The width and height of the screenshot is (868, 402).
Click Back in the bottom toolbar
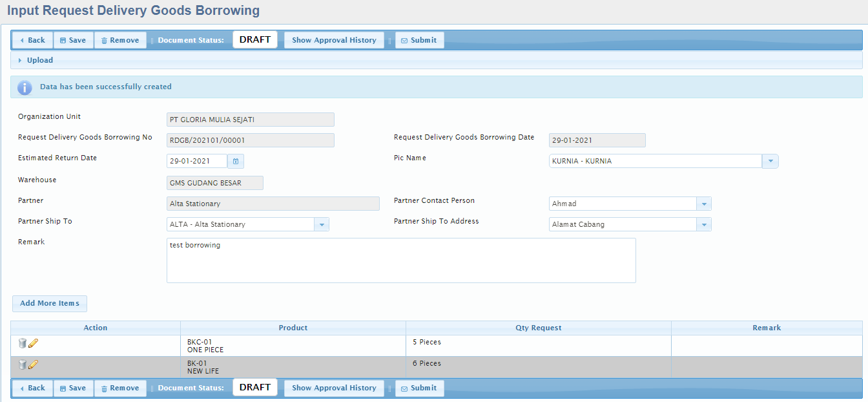pyautogui.click(x=32, y=388)
